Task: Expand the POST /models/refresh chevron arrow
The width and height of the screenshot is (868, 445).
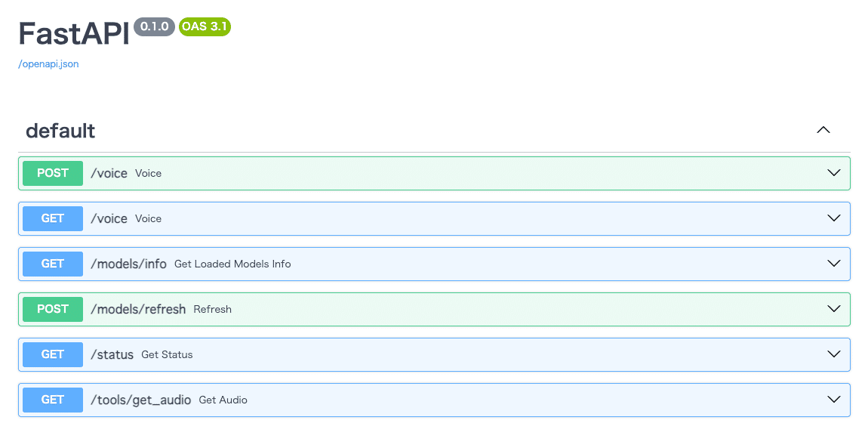Action: click(x=834, y=309)
